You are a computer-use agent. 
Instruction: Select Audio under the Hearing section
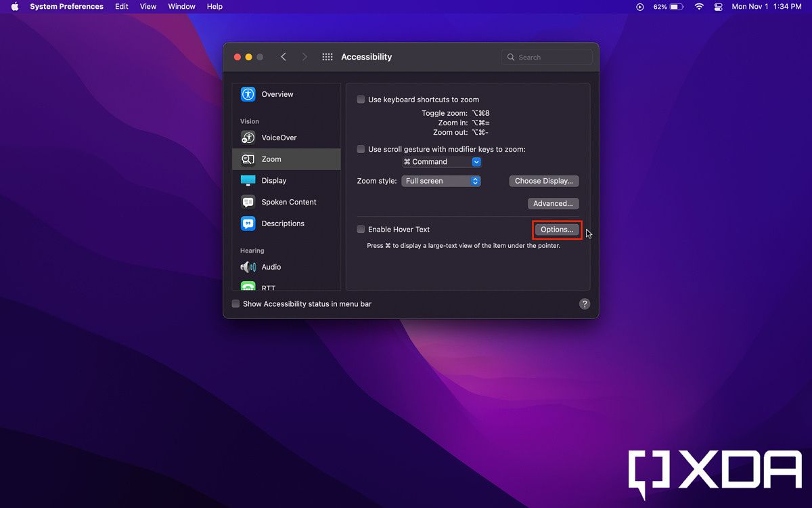click(271, 267)
